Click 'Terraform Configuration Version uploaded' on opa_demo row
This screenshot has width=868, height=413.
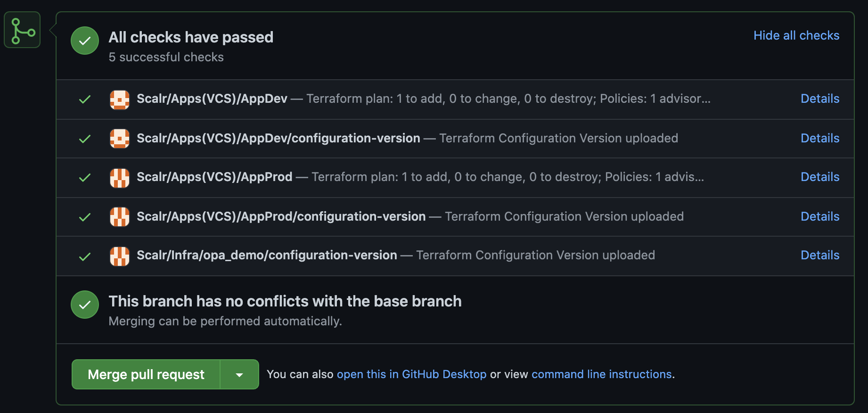536,255
